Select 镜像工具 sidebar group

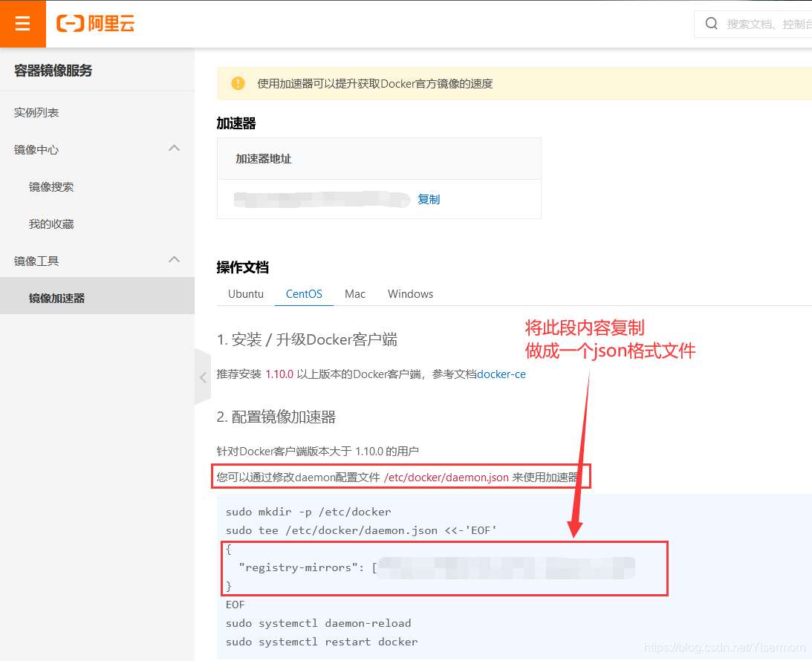click(x=36, y=261)
